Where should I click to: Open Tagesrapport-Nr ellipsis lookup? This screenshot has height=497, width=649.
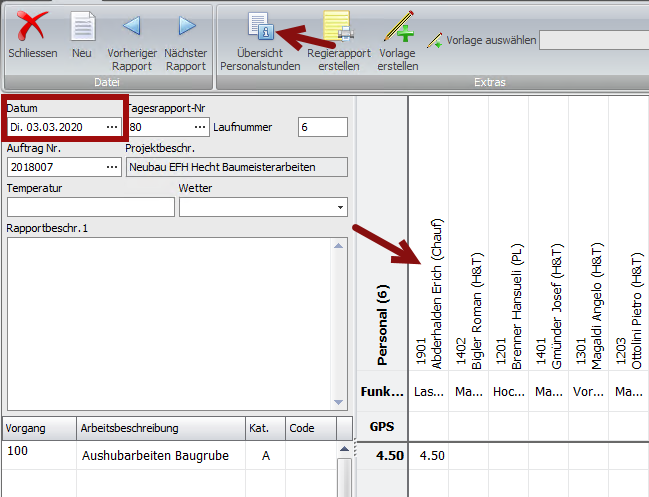(200, 127)
